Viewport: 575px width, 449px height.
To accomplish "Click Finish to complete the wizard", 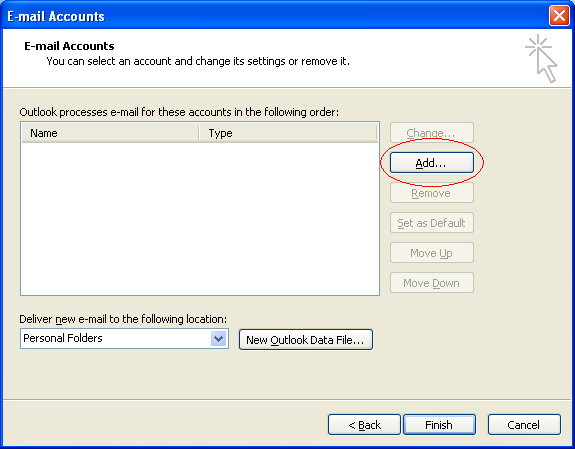I will point(439,424).
